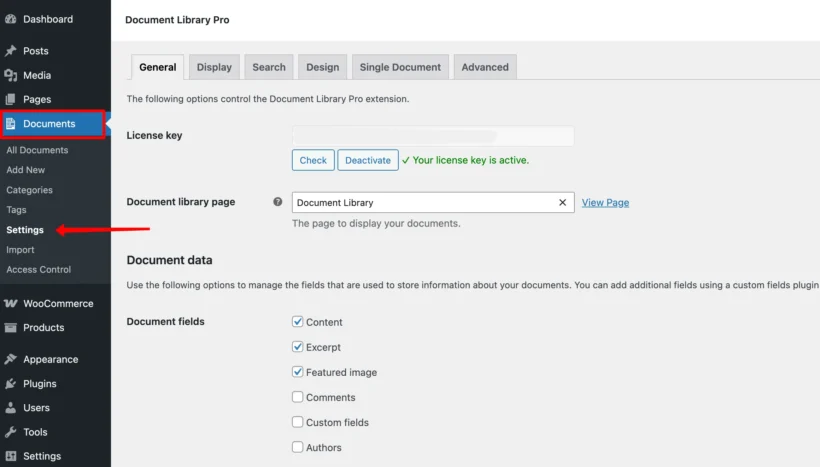820x467 pixels.
Task: Click the Tools wrench icon
Action: coord(10,432)
